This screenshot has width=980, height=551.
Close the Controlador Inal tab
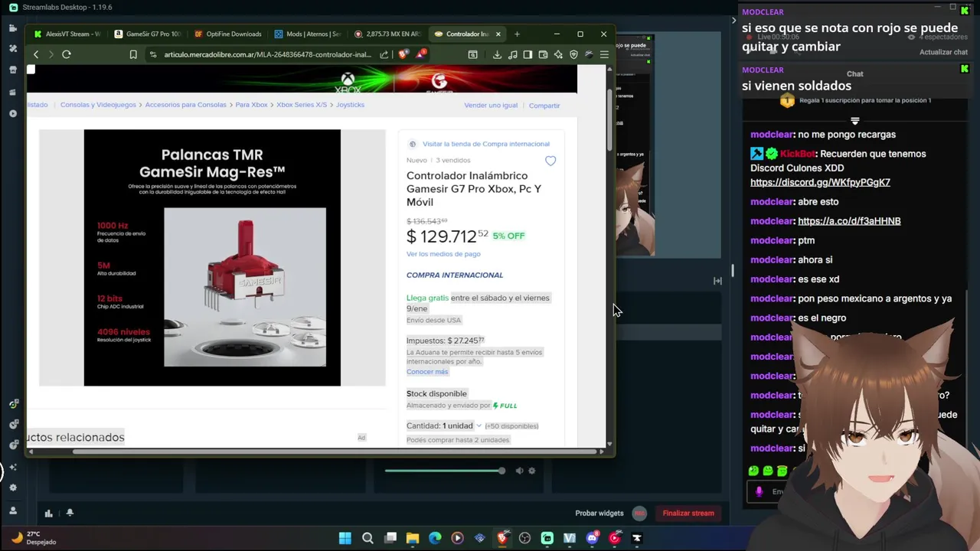pos(498,34)
